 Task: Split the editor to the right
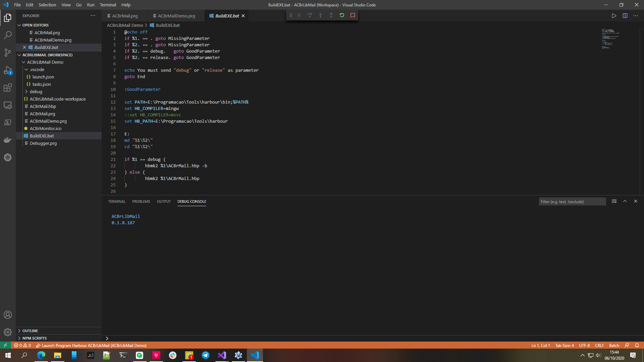tap(625, 16)
